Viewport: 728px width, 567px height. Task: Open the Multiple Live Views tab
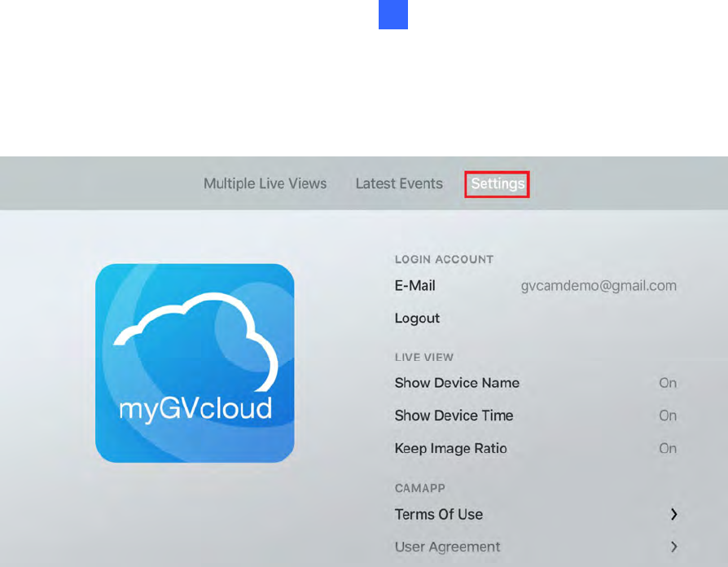tap(265, 184)
